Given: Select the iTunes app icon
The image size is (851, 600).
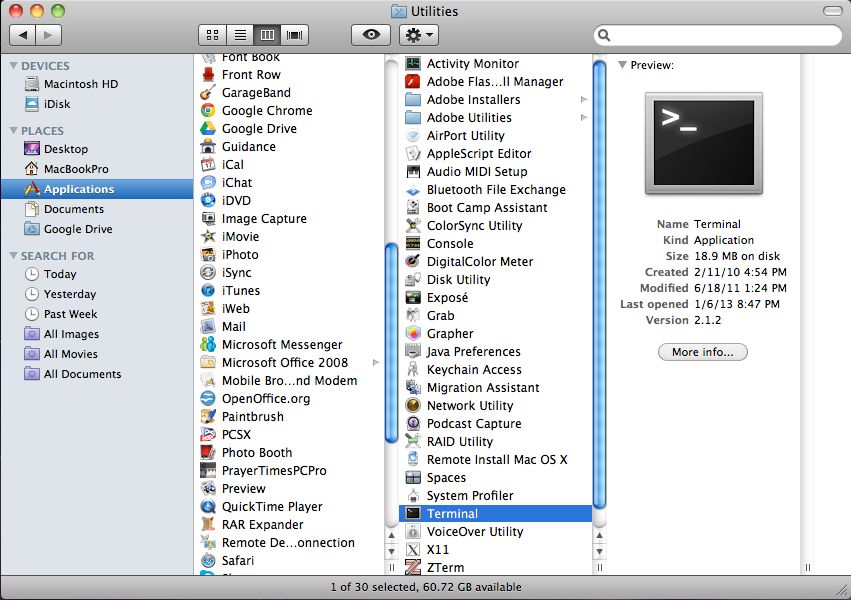Looking at the screenshot, I should tap(208, 290).
